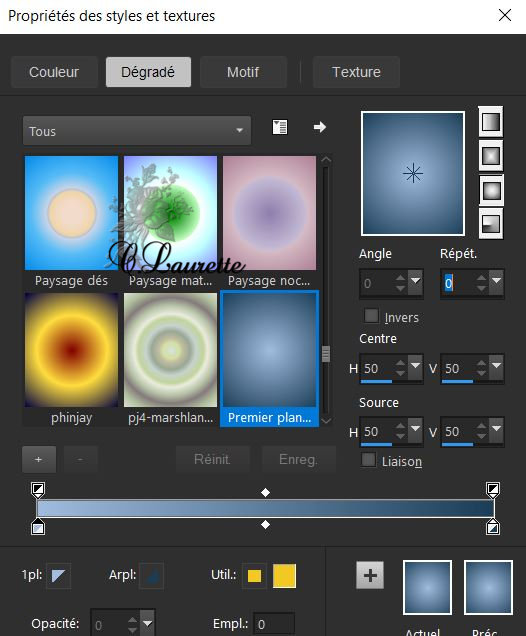Image resolution: width=526 pixels, height=636 pixels.
Task: Click the scroll up arrow of gradient list
Action: [x=326, y=160]
